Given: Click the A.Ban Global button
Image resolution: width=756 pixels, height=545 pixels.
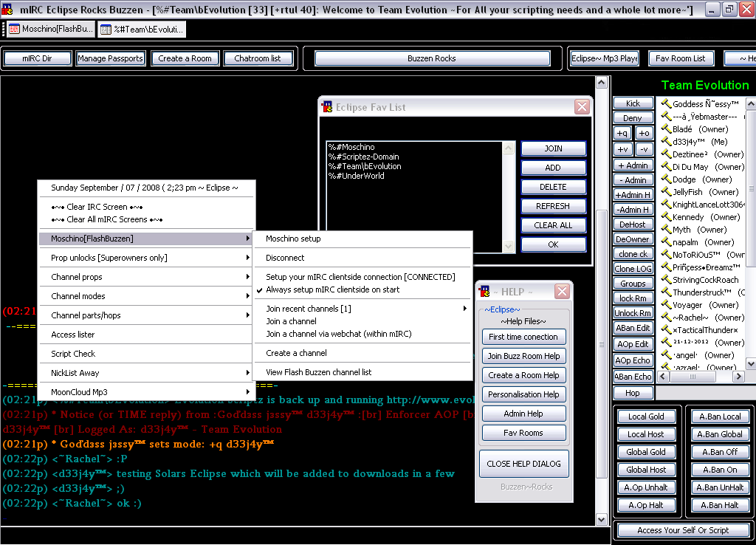Looking at the screenshot, I should tap(720, 434).
